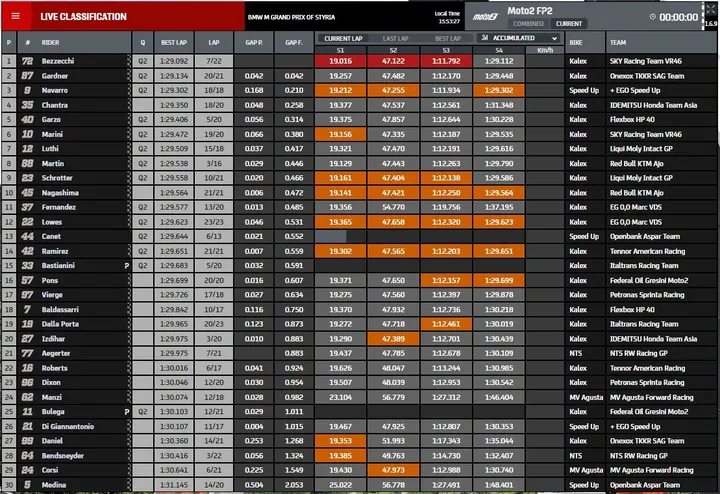This screenshot has height=494, width=720.
Task: Click the clock icon beside the 00:00:00 timer
Action: coord(652,17)
